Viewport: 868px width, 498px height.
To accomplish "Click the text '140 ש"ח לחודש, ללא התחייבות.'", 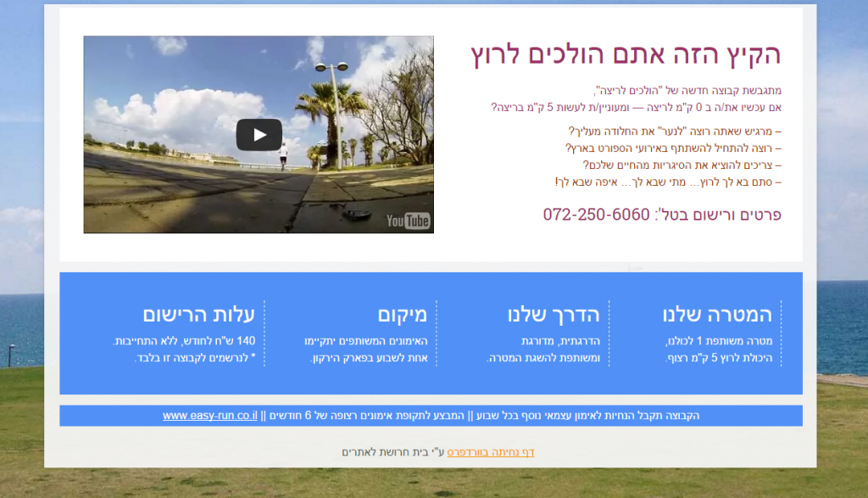I will point(184,341).
